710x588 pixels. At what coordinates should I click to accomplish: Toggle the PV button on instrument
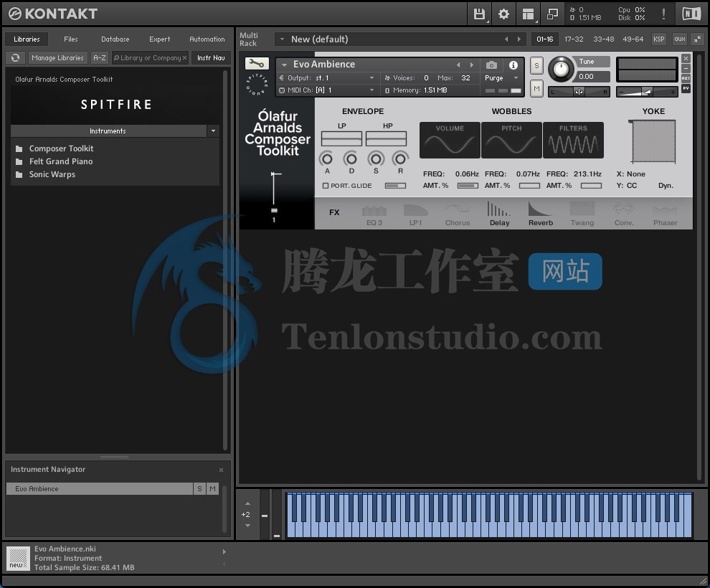686,88
